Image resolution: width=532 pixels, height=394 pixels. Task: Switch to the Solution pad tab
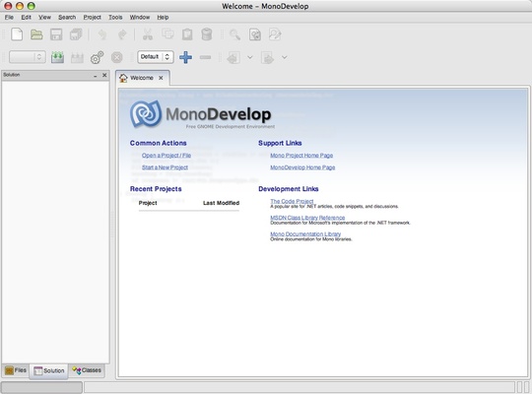pos(49,371)
